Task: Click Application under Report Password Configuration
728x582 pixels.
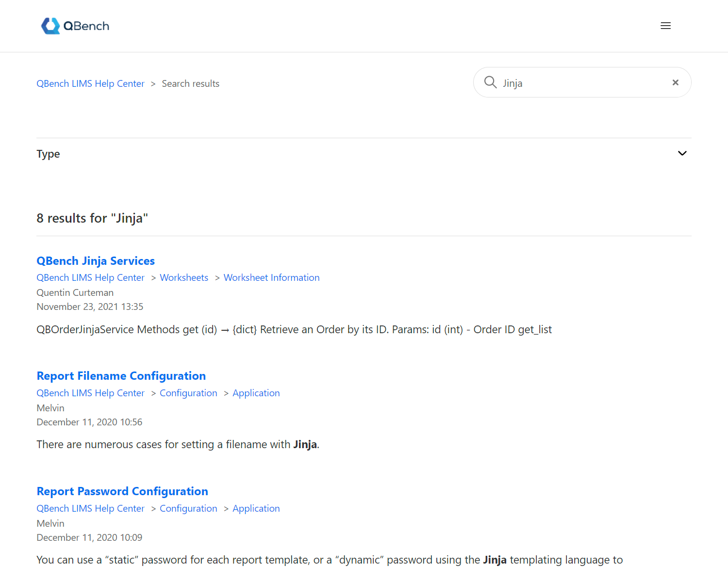Action: 256,509
